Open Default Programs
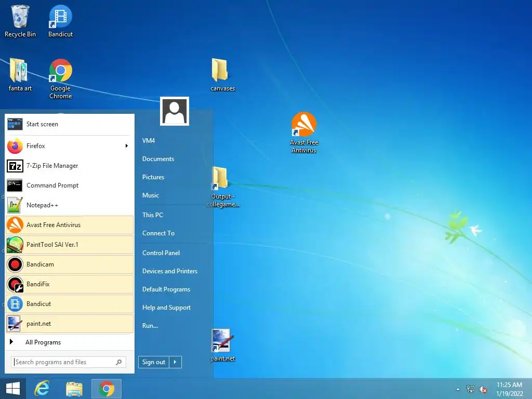 [166, 289]
